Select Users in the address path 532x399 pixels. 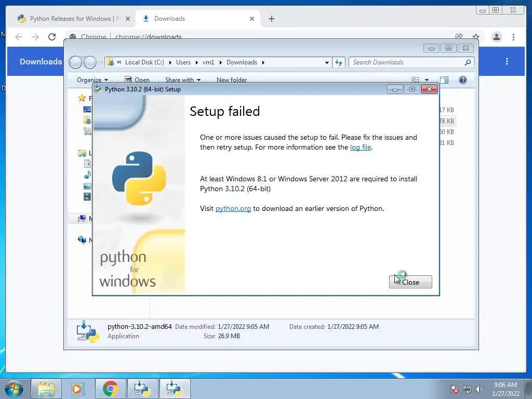pos(183,62)
